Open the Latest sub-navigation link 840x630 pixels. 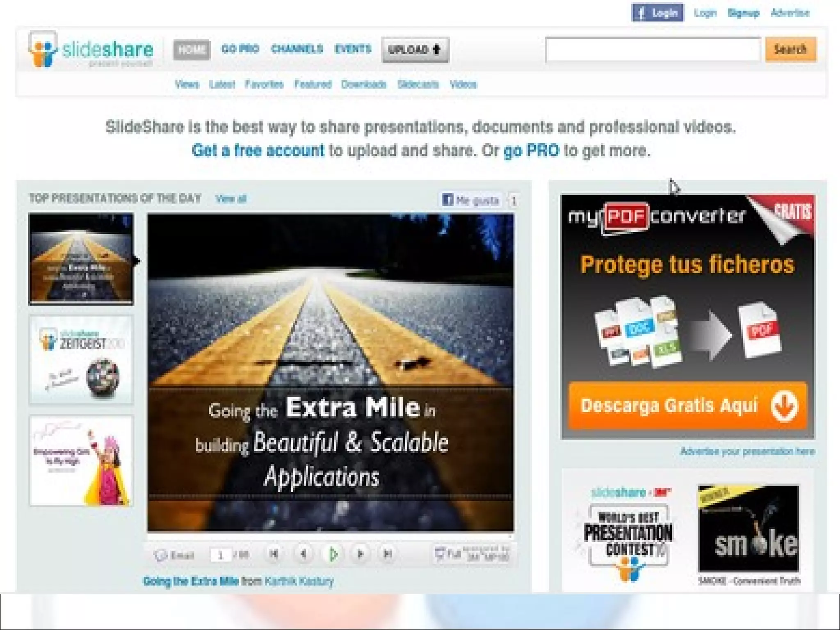pyautogui.click(x=222, y=84)
